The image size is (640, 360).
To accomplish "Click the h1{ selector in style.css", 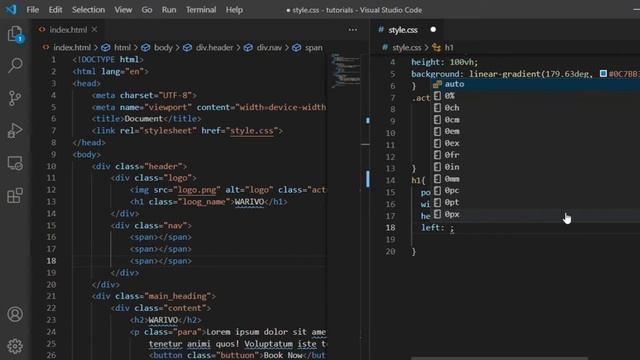I will point(418,180).
